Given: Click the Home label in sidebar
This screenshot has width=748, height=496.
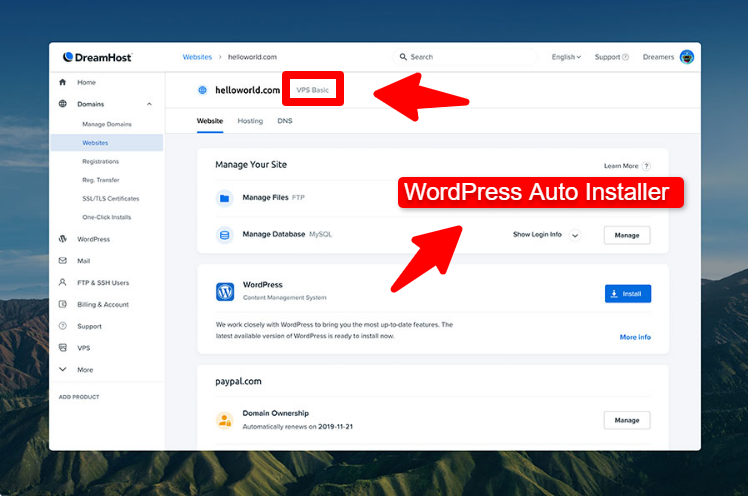Looking at the screenshot, I should pos(86,82).
